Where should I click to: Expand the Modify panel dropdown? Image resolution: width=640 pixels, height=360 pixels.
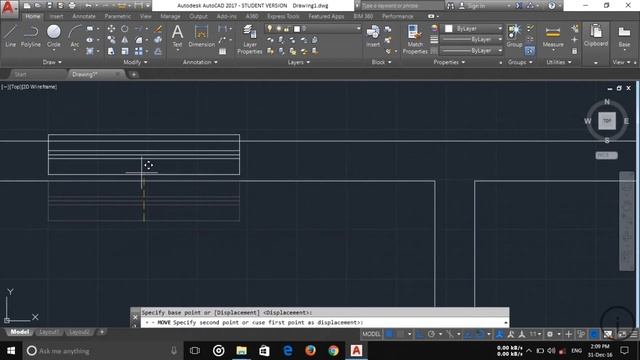tap(135, 62)
